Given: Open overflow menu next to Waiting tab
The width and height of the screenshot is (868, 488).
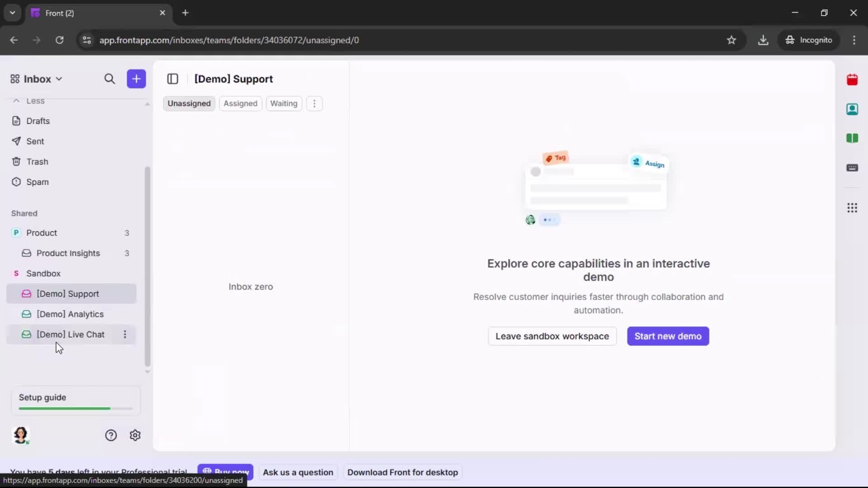Looking at the screenshot, I should (314, 103).
